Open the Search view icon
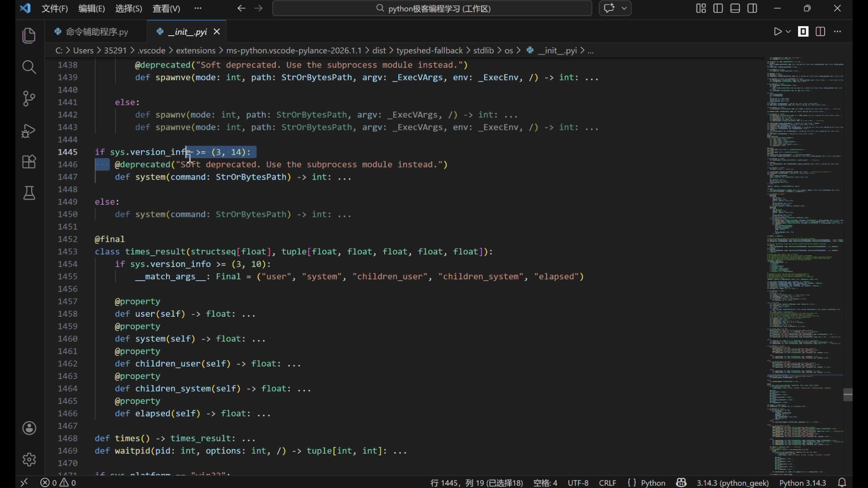 pos(29,67)
